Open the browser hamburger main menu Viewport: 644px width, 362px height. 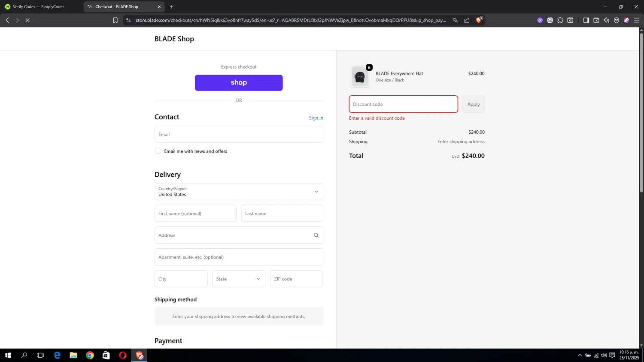point(637,20)
